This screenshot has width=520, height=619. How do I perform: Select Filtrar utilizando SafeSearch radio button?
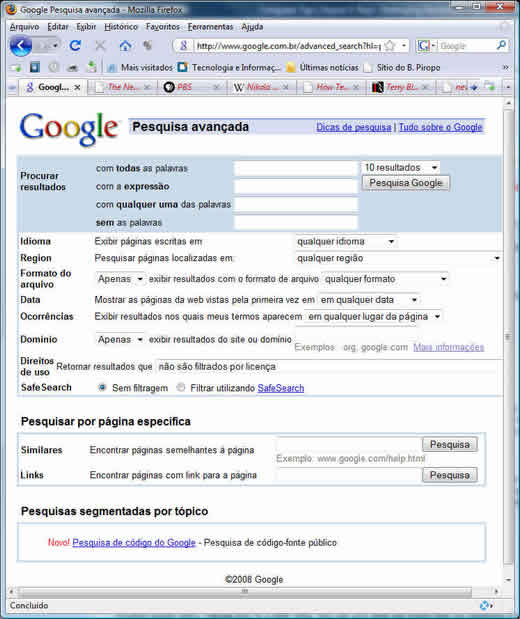pyautogui.click(x=180, y=387)
